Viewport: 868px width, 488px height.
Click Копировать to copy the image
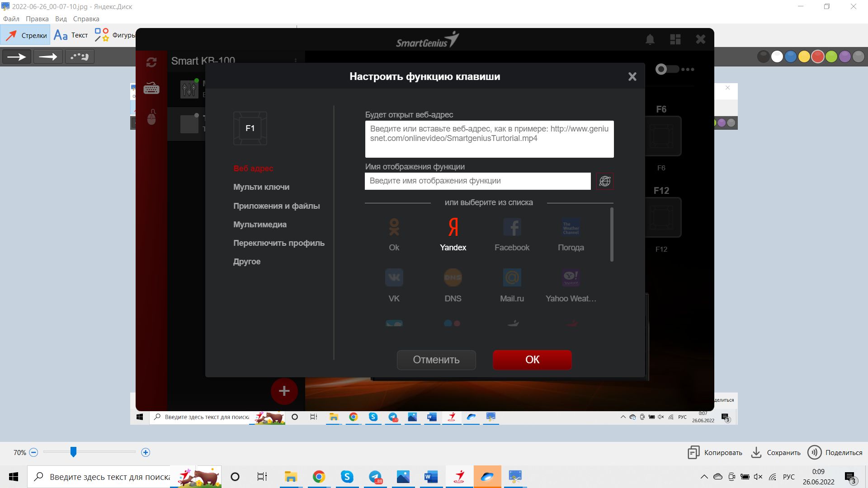(x=715, y=452)
